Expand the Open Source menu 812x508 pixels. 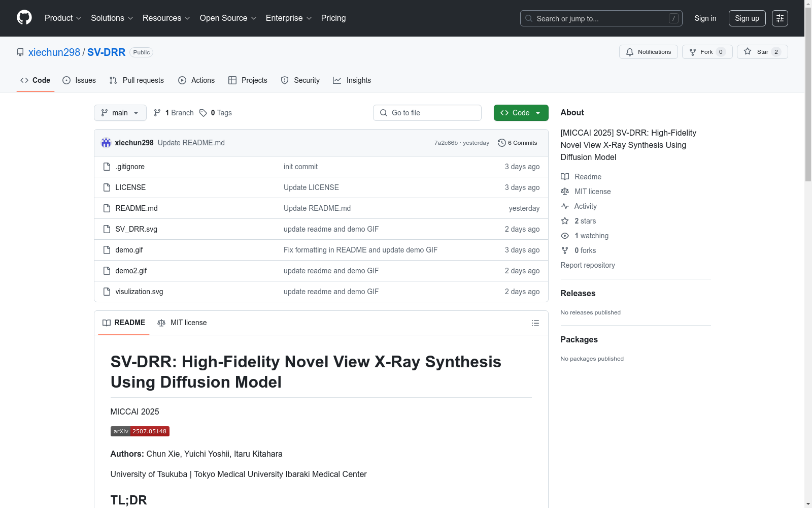click(x=228, y=18)
